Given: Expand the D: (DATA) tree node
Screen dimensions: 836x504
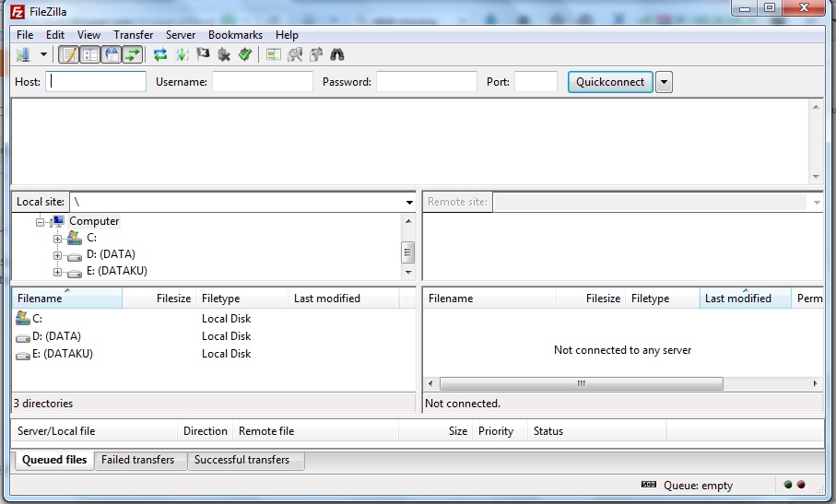Looking at the screenshot, I should [x=57, y=256].
